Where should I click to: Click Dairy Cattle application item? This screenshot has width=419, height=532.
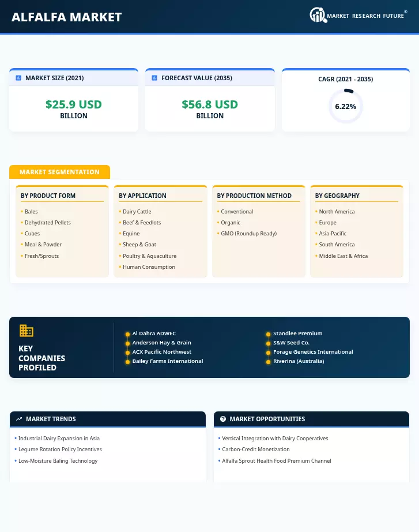pyautogui.click(x=137, y=211)
